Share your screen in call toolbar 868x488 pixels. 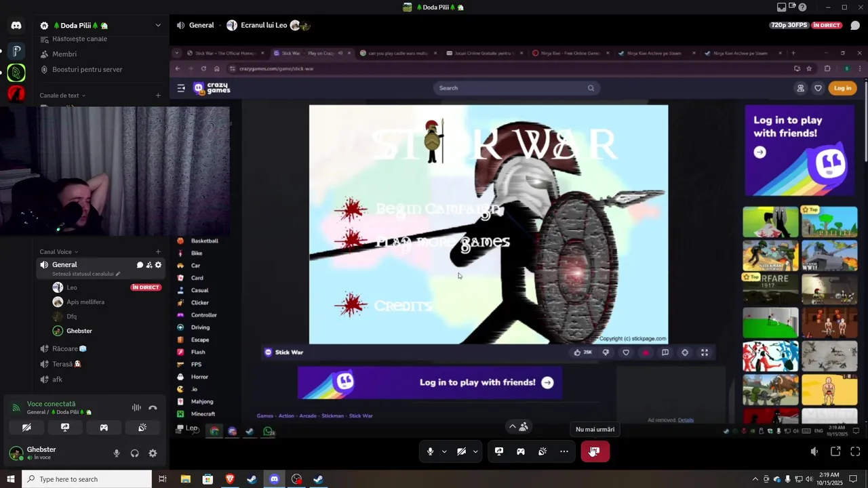(x=499, y=451)
